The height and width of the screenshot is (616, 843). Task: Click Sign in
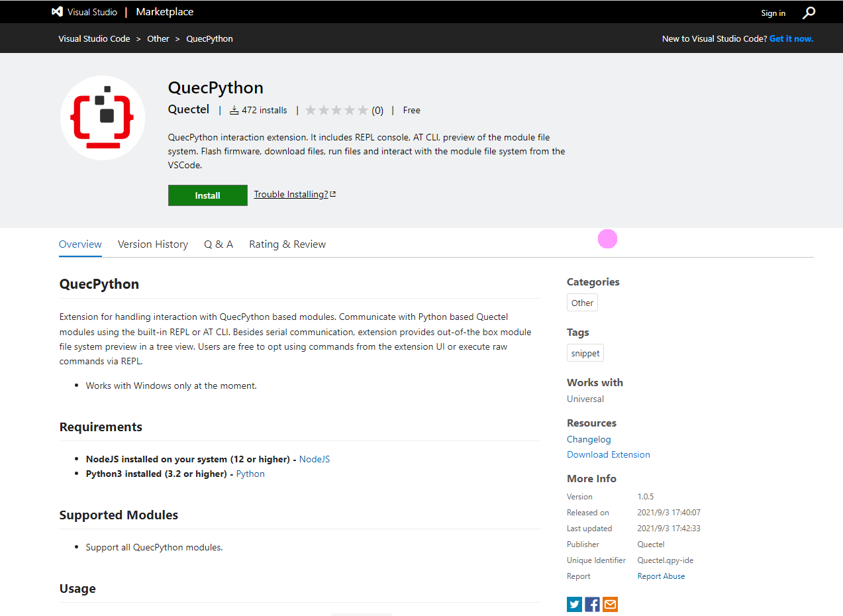pos(773,13)
